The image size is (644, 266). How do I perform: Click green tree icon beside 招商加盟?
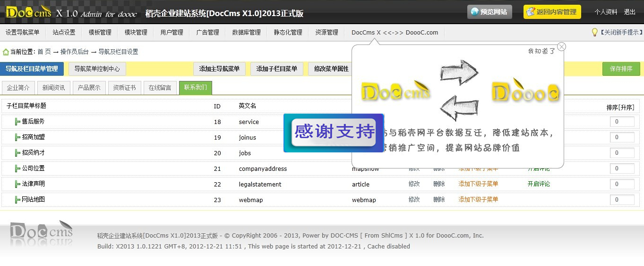tap(17, 137)
